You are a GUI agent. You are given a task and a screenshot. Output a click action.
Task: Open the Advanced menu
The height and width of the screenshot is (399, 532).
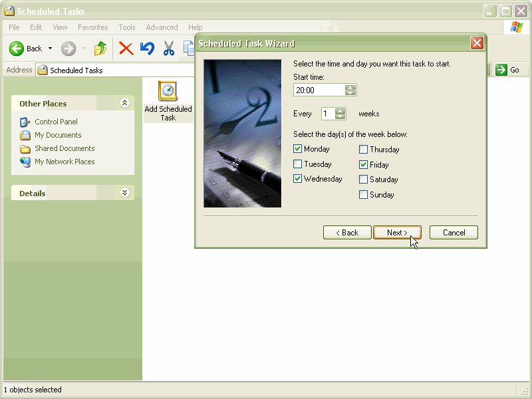(162, 27)
